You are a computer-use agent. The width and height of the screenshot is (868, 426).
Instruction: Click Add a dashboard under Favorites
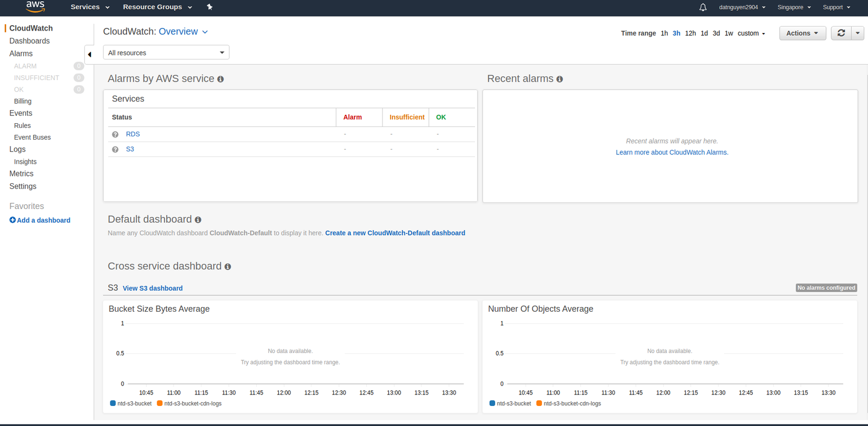click(x=40, y=221)
